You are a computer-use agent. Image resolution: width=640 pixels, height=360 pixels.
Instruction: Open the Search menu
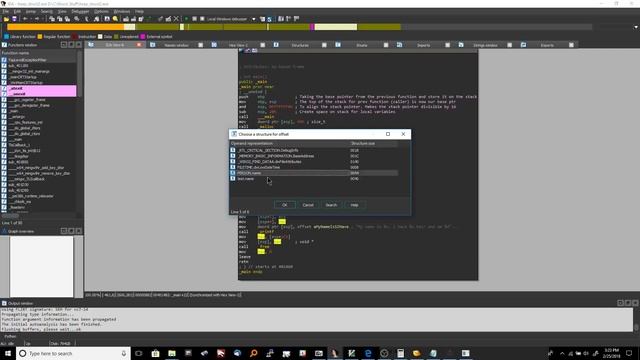[47, 11]
